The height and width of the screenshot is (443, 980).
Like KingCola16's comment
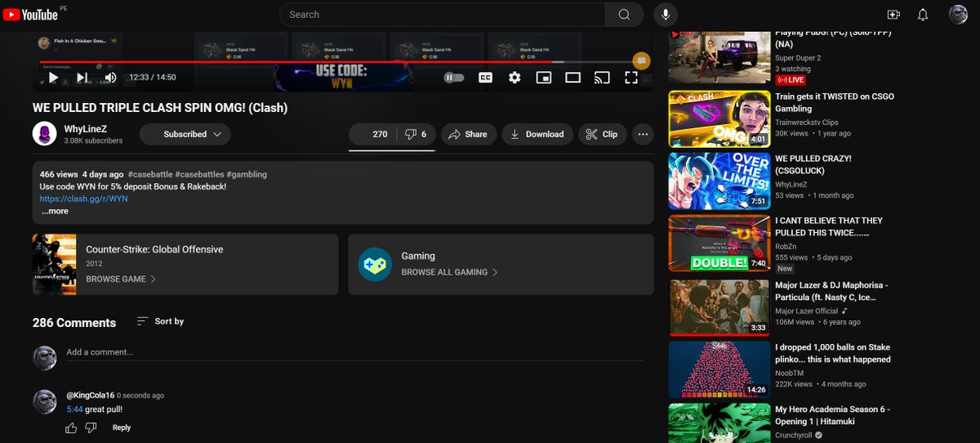click(x=71, y=427)
